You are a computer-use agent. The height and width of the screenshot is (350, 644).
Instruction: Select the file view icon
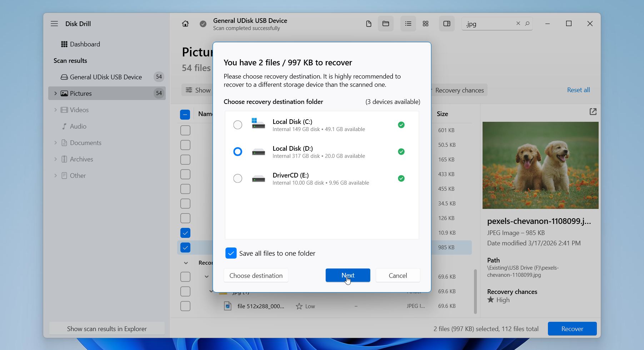click(x=369, y=24)
